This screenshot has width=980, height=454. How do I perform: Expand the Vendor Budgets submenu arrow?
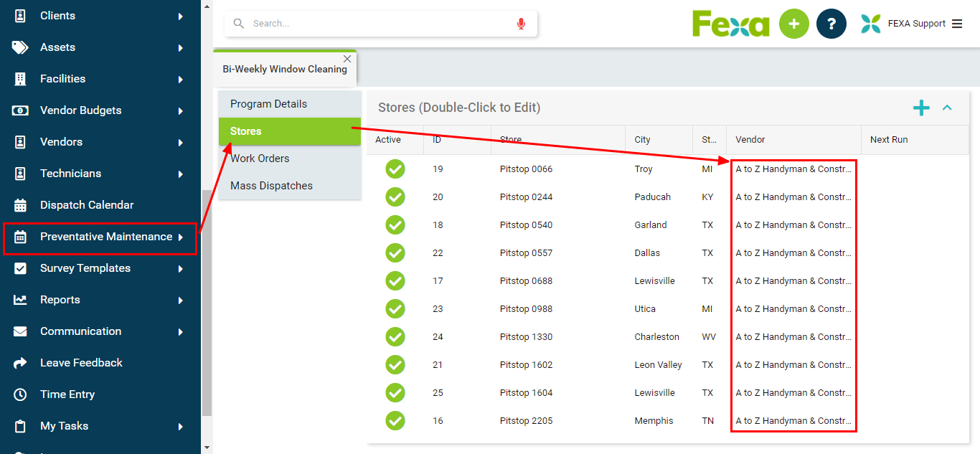[181, 110]
